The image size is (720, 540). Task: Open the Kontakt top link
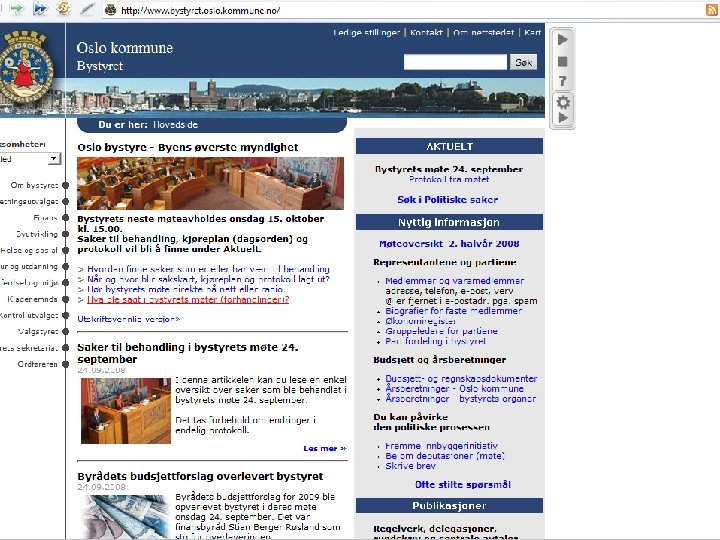426,33
